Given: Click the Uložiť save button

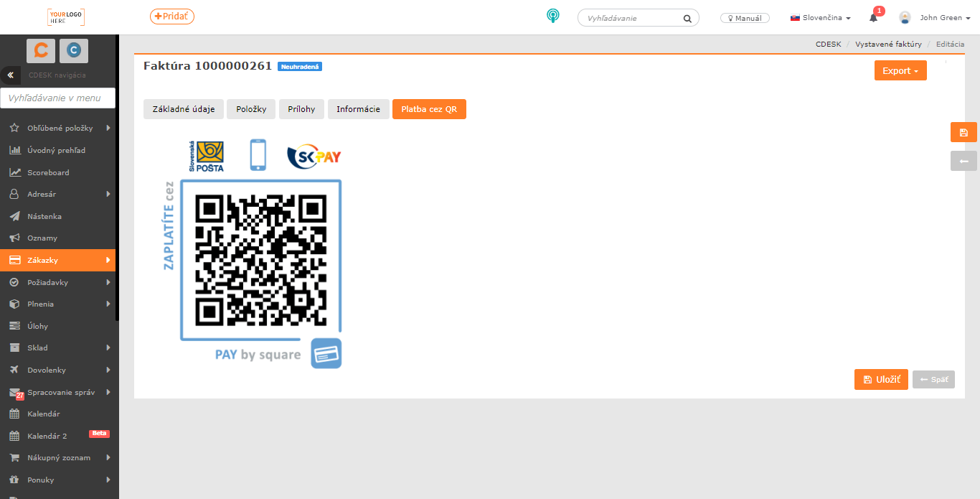Looking at the screenshot, I should 881,379.
